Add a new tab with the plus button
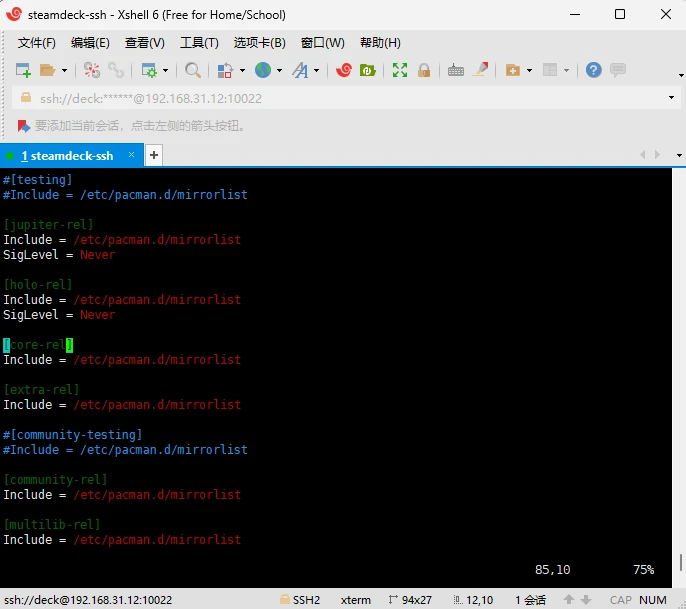Image resolution: width=686 pixels, height=609 pixels. [154, 155]
